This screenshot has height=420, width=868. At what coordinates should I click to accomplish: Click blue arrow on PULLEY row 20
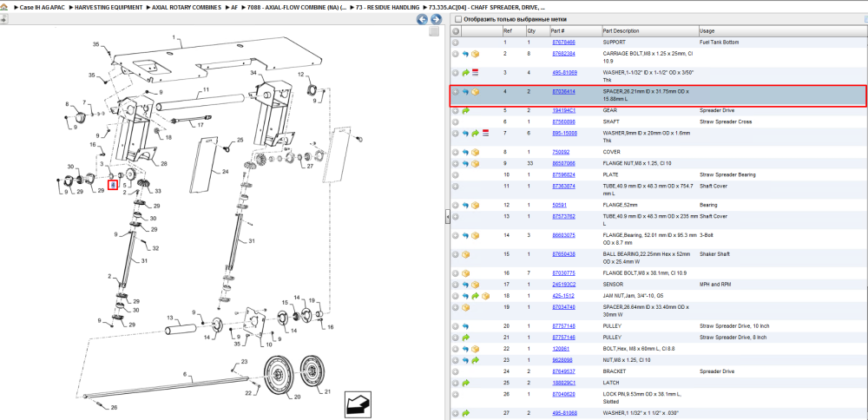pyautogui.click(x=465, y=326)
